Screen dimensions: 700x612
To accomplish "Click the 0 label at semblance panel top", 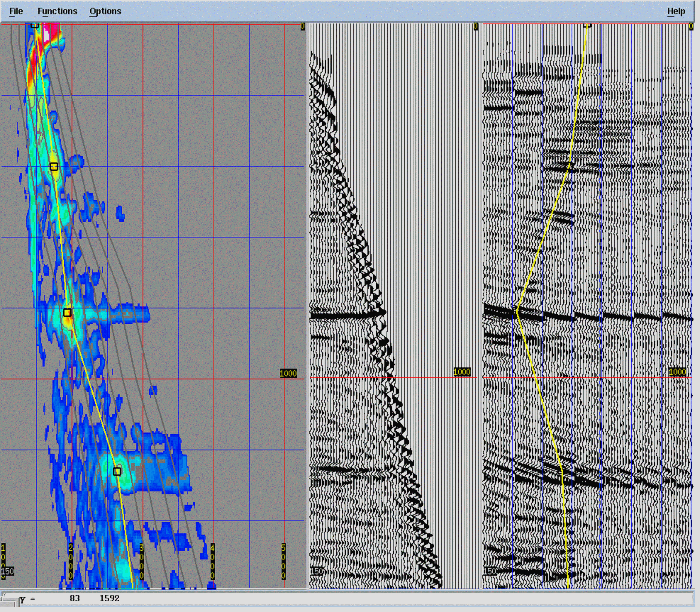I will point(302,26).
